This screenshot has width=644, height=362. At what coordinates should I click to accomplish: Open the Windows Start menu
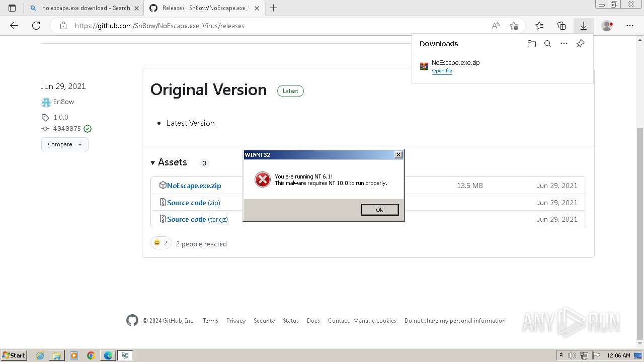point(14,355)
